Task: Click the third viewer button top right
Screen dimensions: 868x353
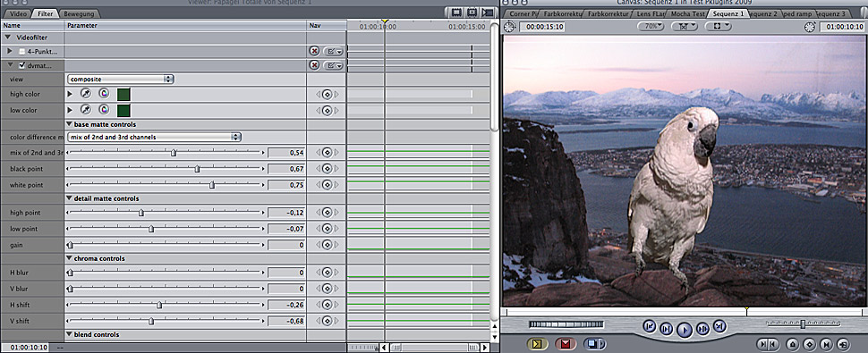Action: click(x=487, y=13)
